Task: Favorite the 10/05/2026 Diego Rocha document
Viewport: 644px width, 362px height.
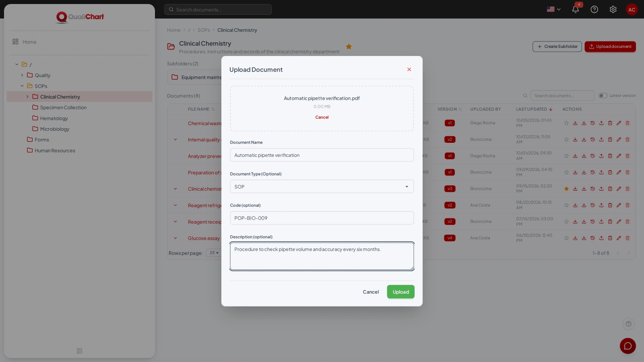Action: tap(566, 123)
